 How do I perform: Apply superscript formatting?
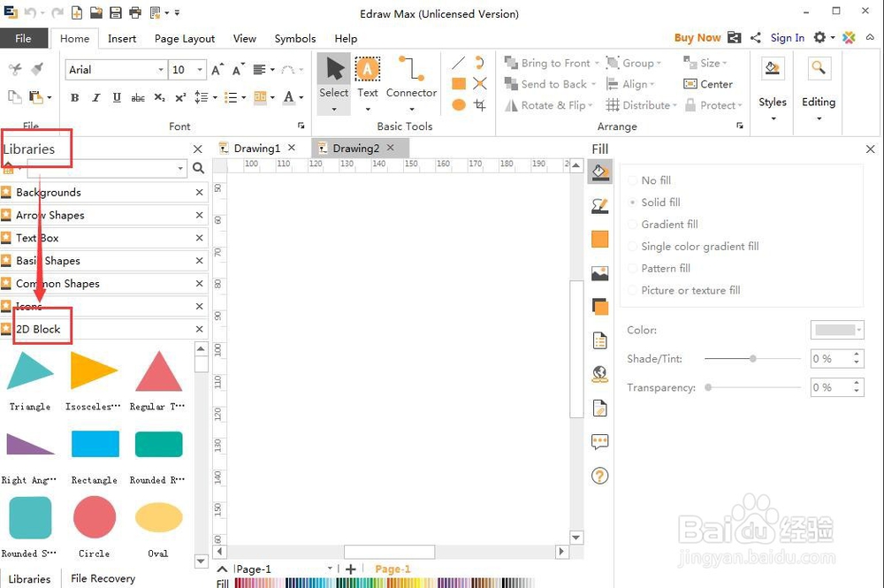click(180, 97)
